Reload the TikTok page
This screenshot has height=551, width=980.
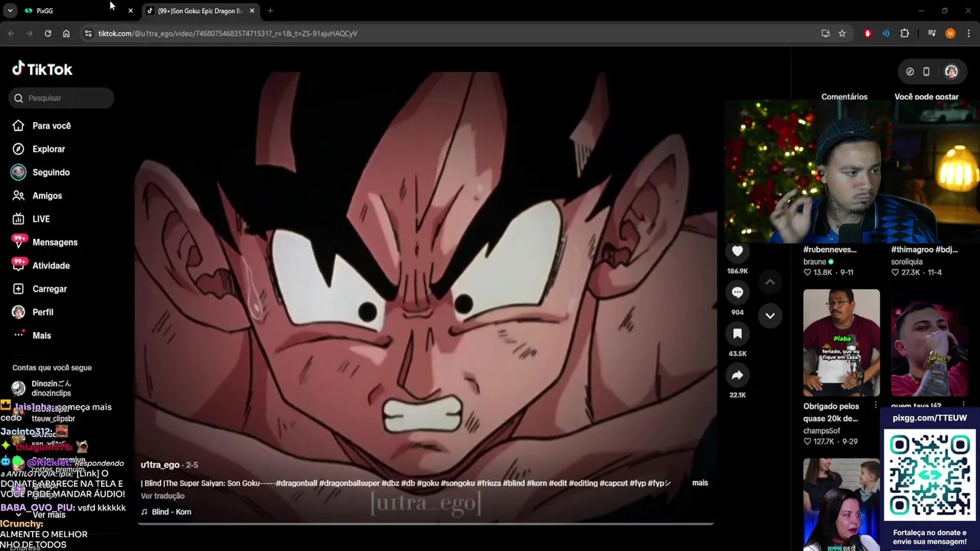[x=47, y=33]
